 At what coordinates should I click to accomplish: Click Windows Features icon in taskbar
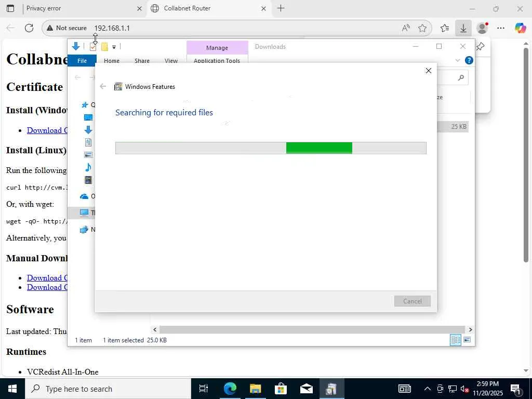click(x=331, y=389)
